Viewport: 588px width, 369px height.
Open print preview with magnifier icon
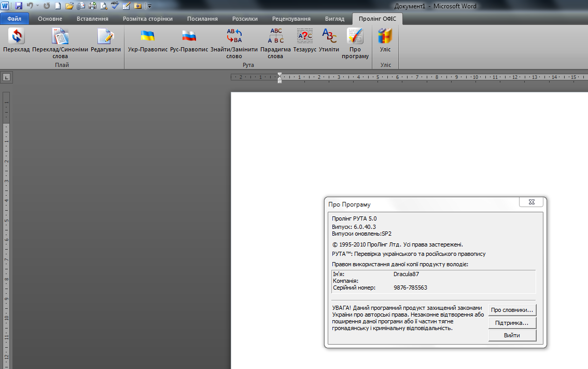coord(104,6)
